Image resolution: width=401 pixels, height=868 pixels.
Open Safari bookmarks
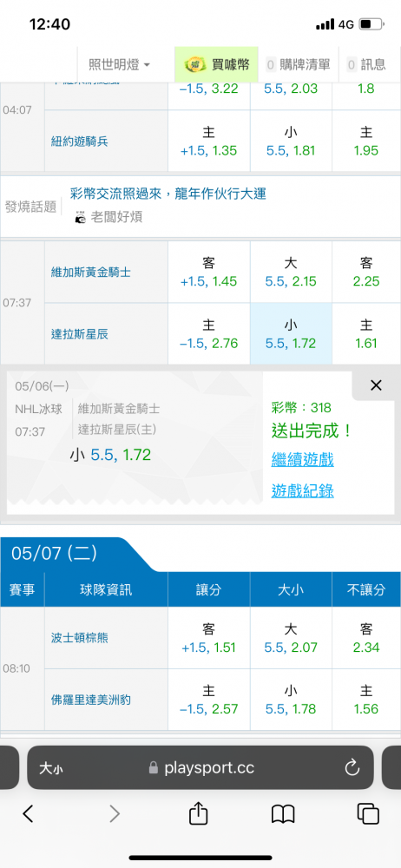[x=283, y=814]
